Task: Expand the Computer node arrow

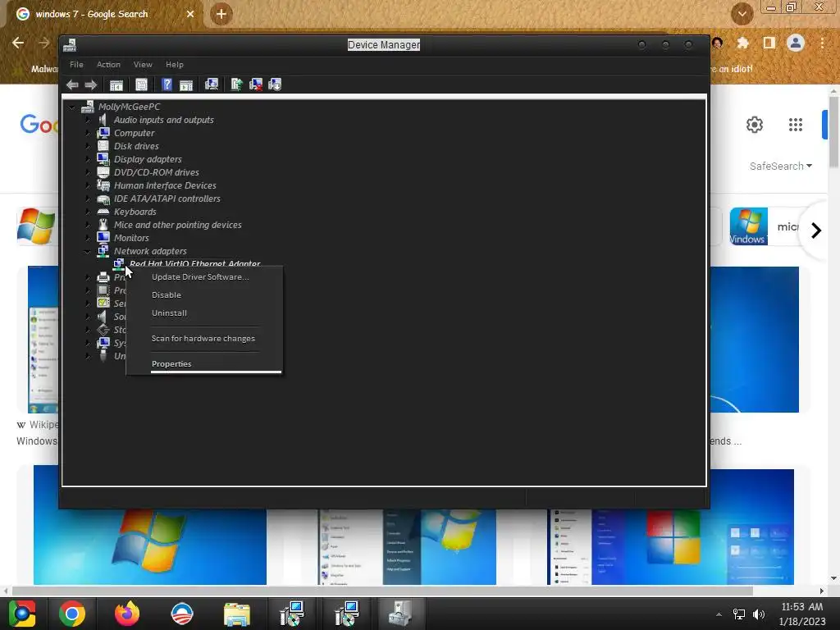Action: [88, 133]
